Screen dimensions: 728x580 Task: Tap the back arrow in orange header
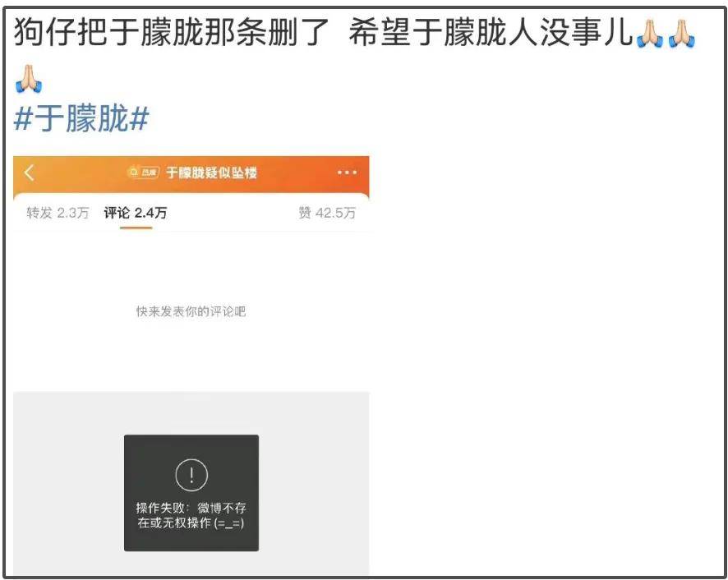(30, 173)
